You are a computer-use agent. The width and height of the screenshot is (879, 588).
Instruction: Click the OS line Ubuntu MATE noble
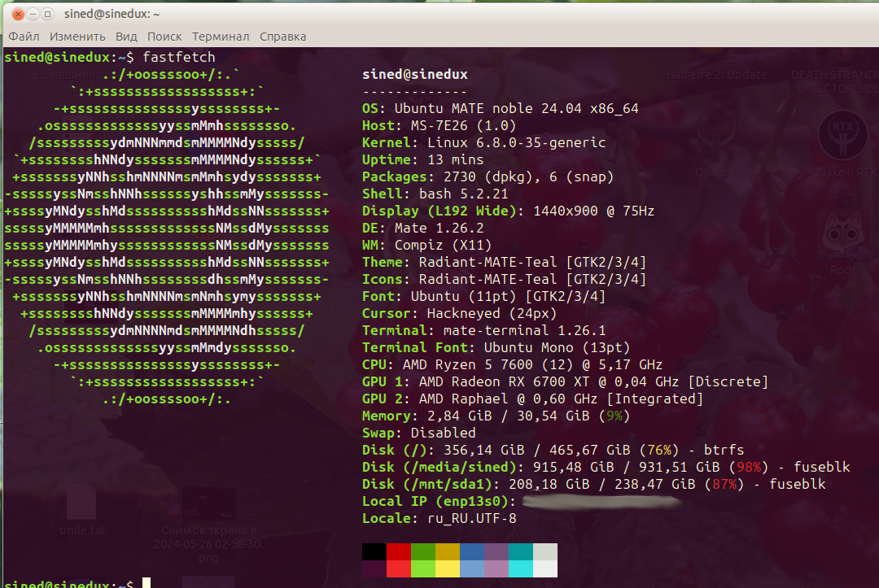click(500, 109)
